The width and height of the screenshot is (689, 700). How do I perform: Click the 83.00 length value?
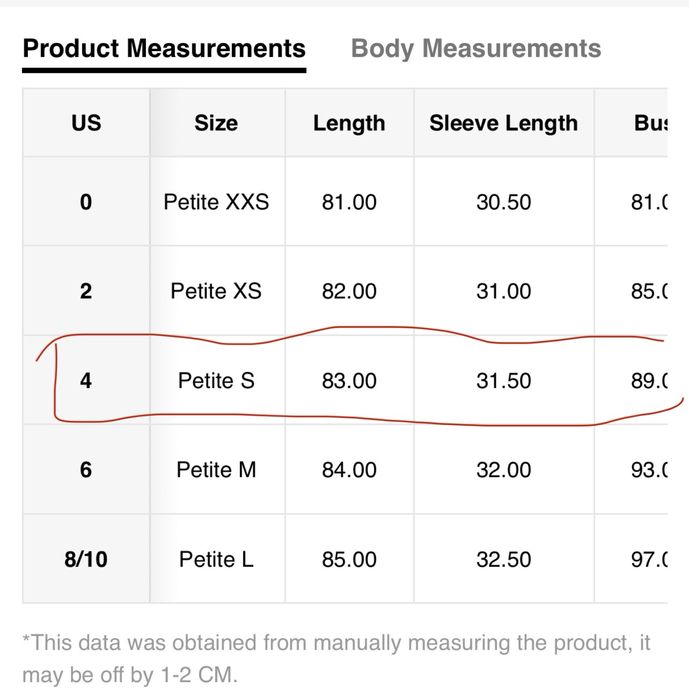pos(349,381)
